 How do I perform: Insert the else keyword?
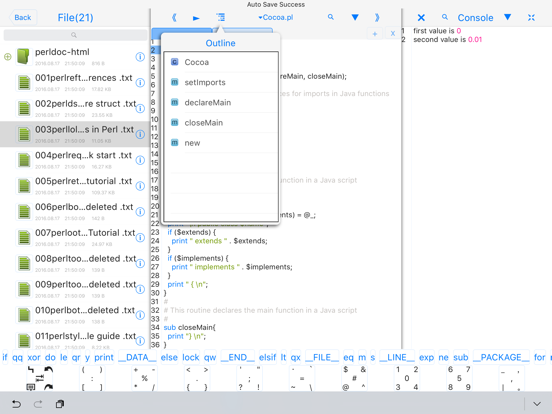tap(169, 358)
